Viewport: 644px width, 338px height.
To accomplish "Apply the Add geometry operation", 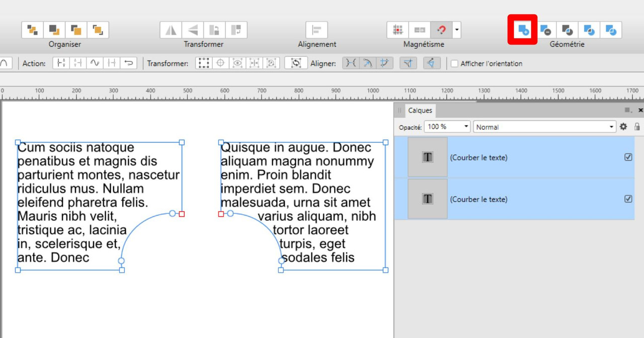I will coord(523,30).
